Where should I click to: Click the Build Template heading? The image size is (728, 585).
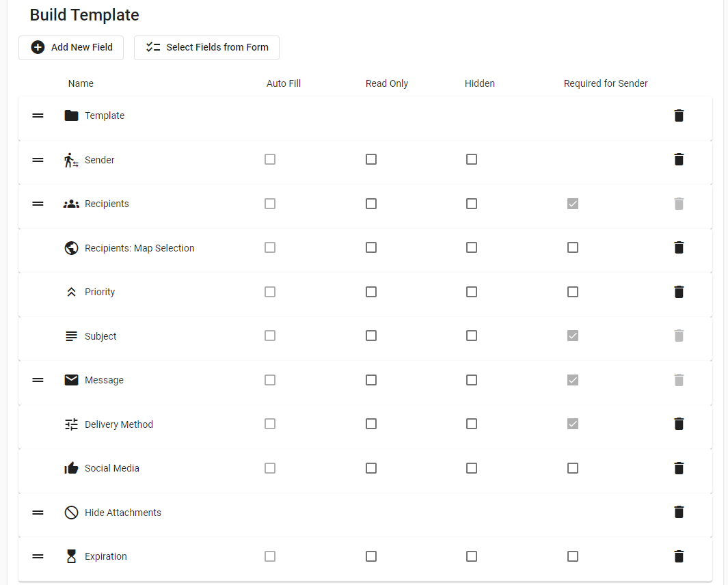(x=85, y=15)
